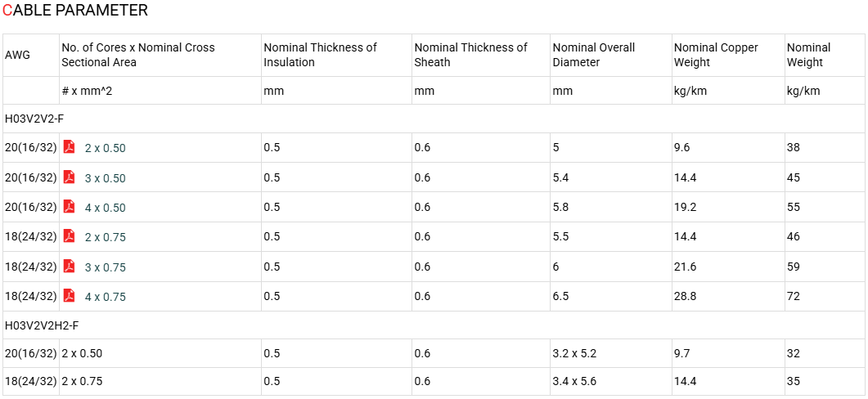Click the CABLE PARAMETER heading
Screen dimensions: 868x399
click(75, 10)
